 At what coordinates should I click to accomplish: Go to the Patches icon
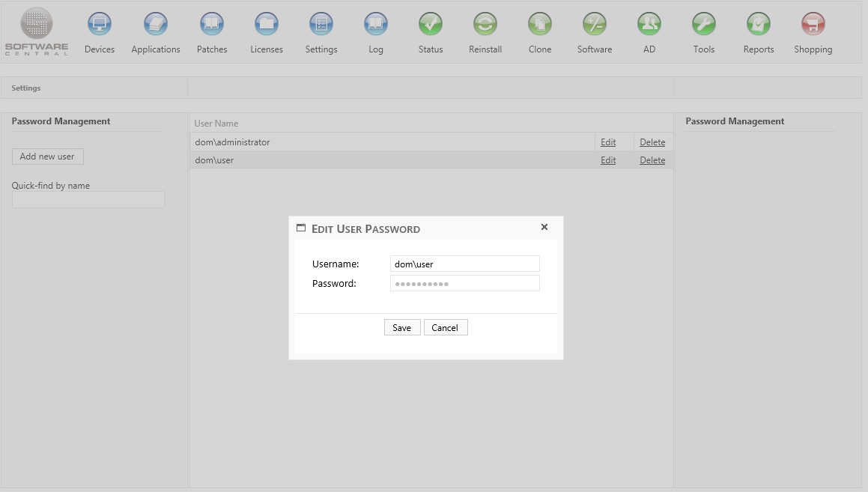click(x=212, y=24)
